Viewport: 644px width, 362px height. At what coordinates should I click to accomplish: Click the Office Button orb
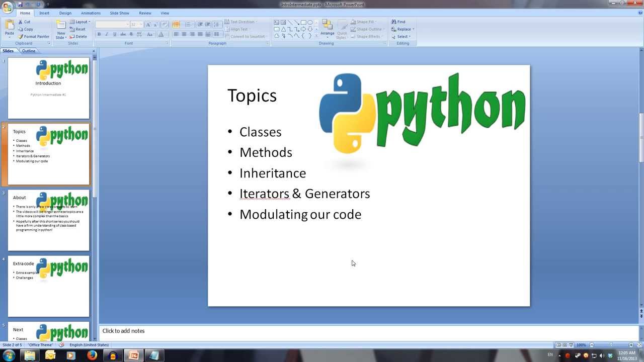click(x=7, y=8)
